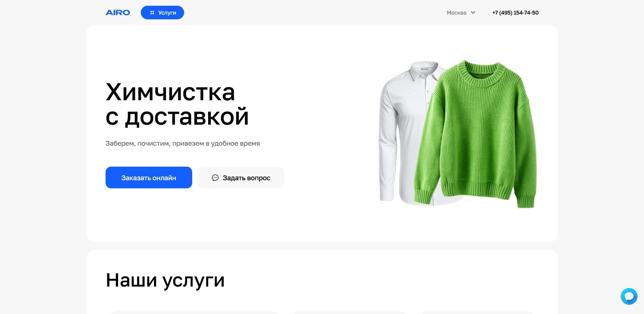This screenshot has width=644, height=314.
Task: Select the last service card under Наши услуги
Action: (x=477, y=312)
